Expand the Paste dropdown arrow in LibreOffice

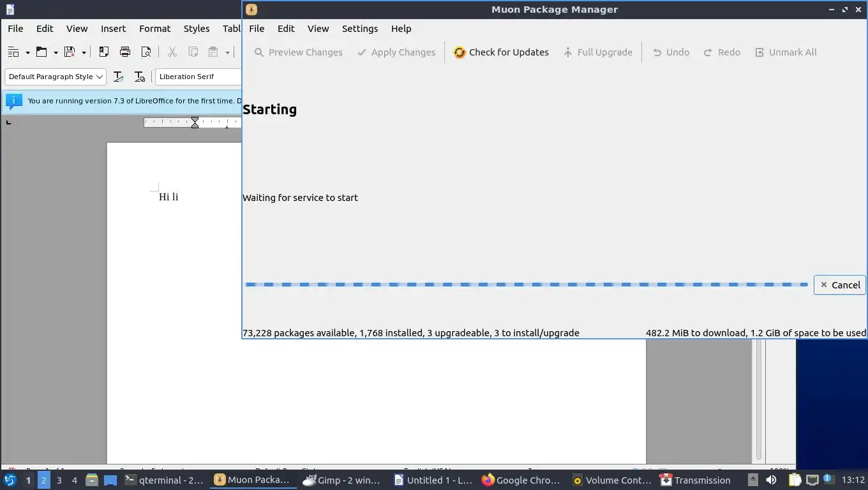click(227, 53)
